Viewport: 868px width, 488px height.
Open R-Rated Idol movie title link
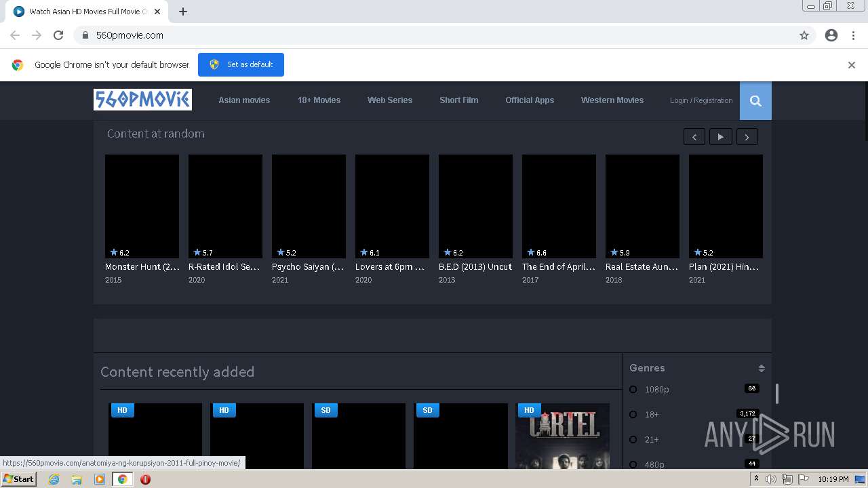224,267
